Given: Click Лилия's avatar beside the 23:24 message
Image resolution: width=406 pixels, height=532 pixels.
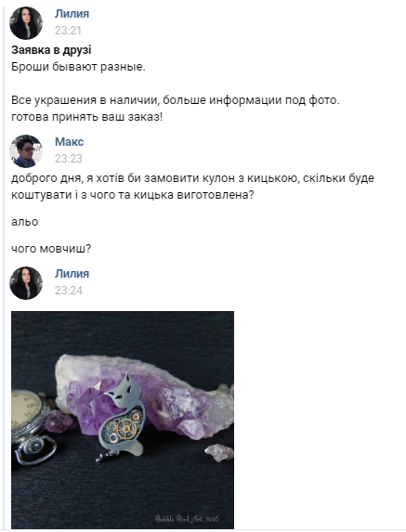Looking at the screenshot, I should 26,283.
